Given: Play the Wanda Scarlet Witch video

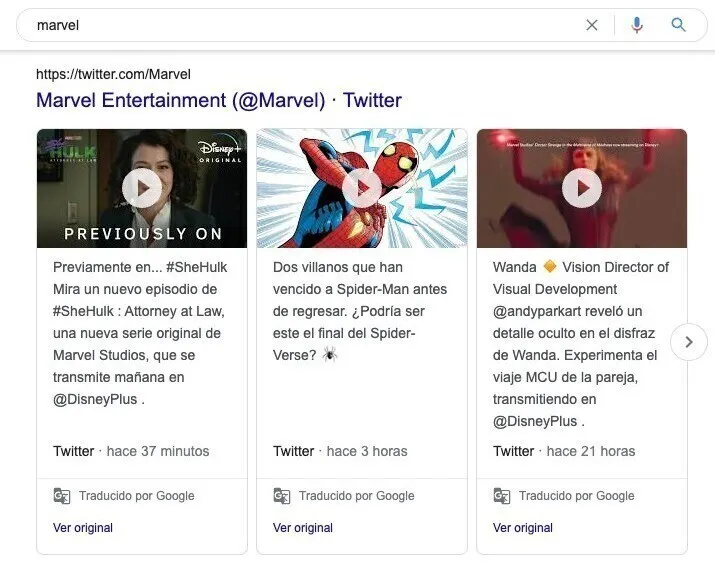Looking at the screenshot, I should [582, 188].
